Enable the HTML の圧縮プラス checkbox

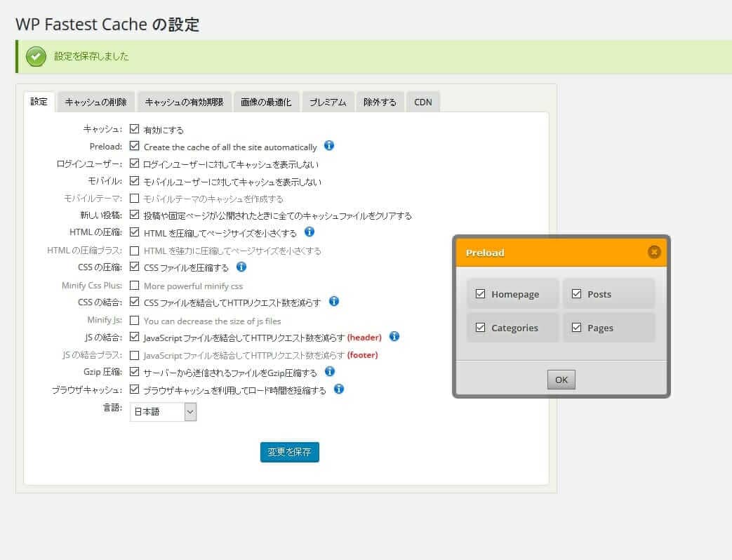click(135, 251)
